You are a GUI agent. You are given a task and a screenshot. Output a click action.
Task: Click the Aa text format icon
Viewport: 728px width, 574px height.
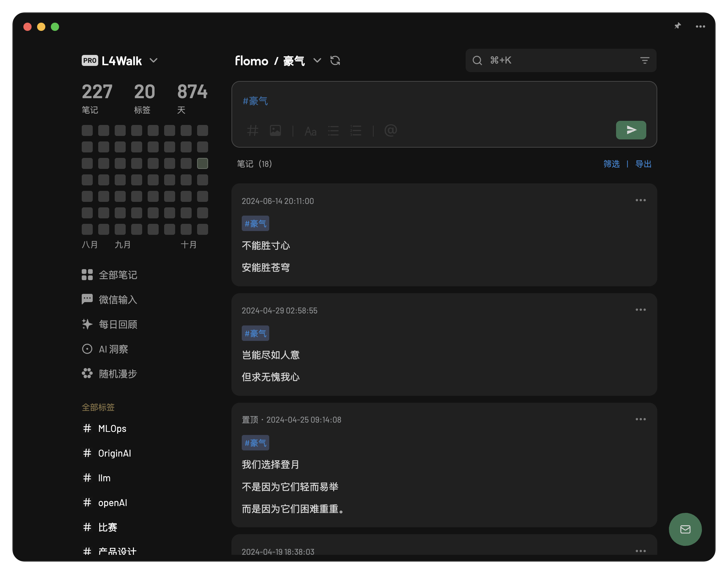pyautogui.click(x=310, y=131)
